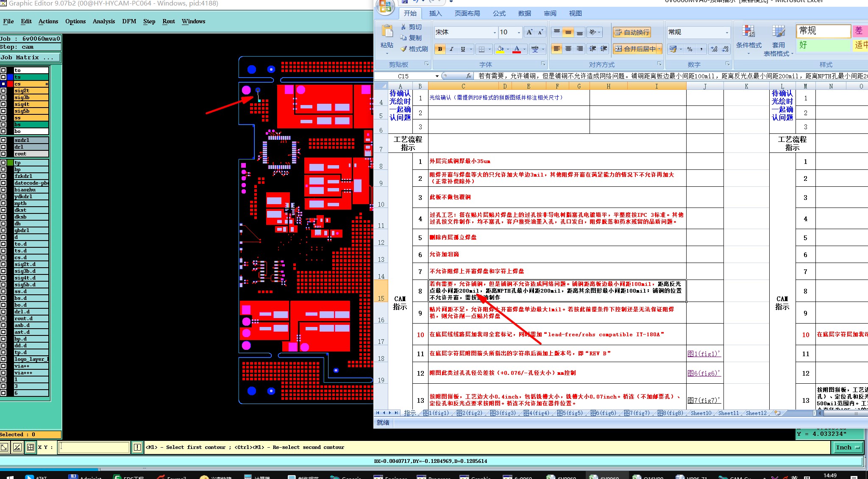Click the center text alignment icon
The height and width of the screenshot is (479, 868).
pyautogui.click(x=568, y=49)
